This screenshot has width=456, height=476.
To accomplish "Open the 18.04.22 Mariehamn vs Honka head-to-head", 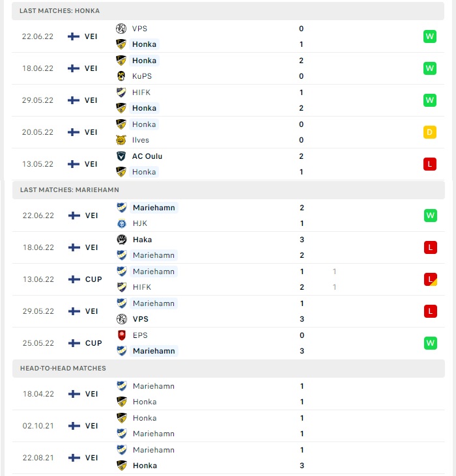I will (x=229, y=394).
